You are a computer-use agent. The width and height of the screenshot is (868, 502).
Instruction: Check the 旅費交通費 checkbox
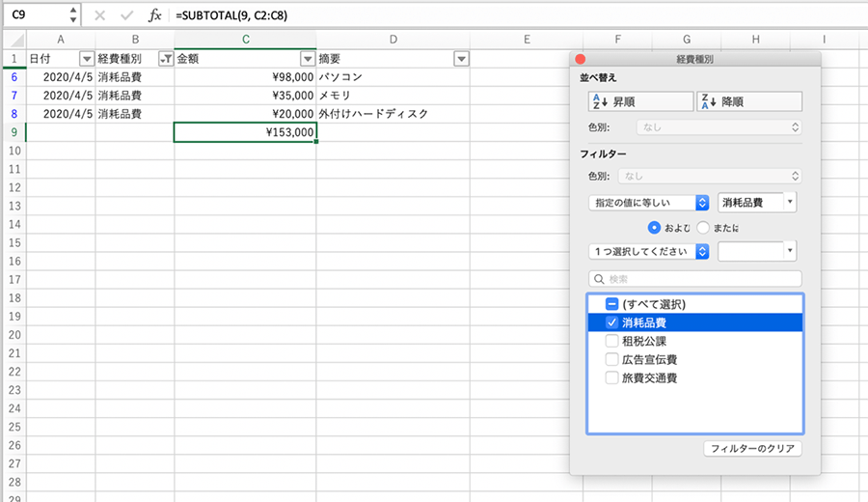611,377
